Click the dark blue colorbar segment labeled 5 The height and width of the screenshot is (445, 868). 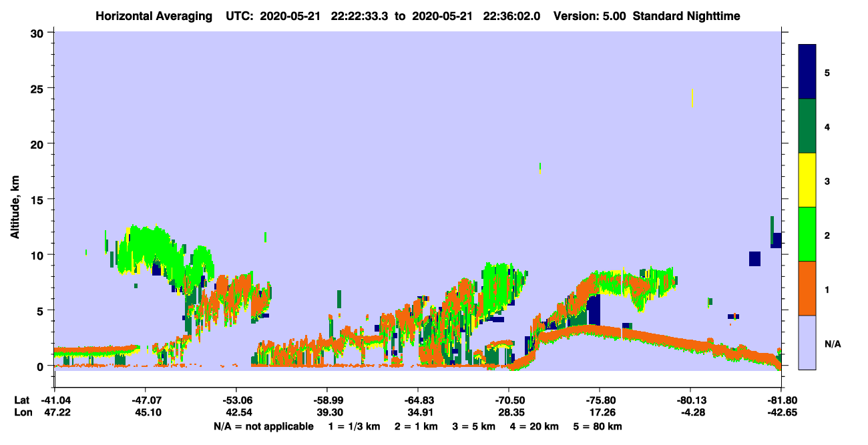coord(807,72)
